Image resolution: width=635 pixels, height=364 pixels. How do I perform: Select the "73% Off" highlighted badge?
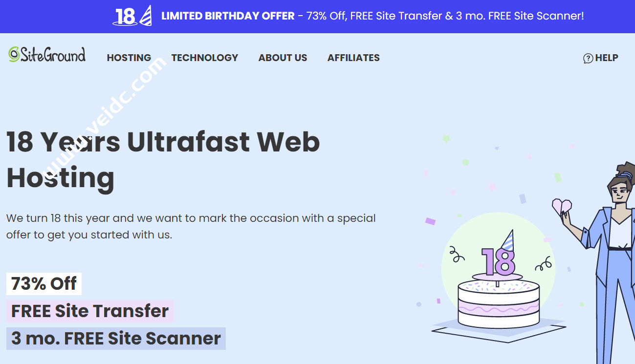tap(44, 283)
